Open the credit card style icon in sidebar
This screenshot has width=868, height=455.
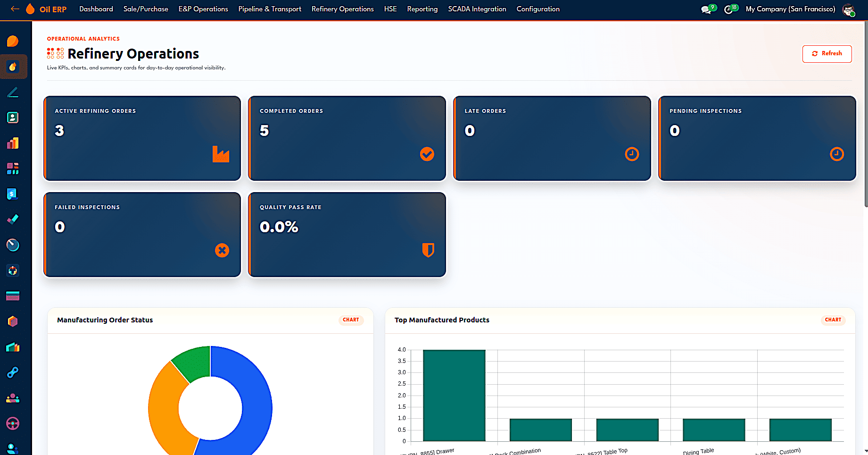pos(13,296)
